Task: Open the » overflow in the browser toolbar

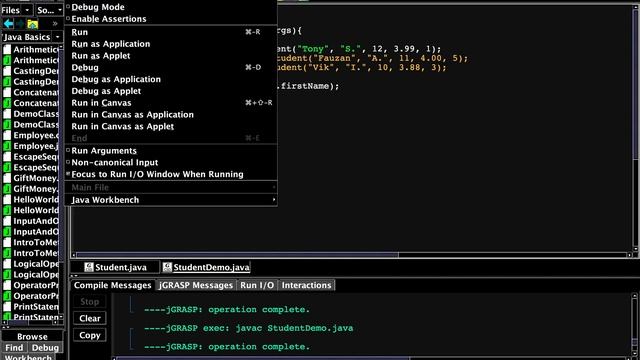Action: click(55, 24)
